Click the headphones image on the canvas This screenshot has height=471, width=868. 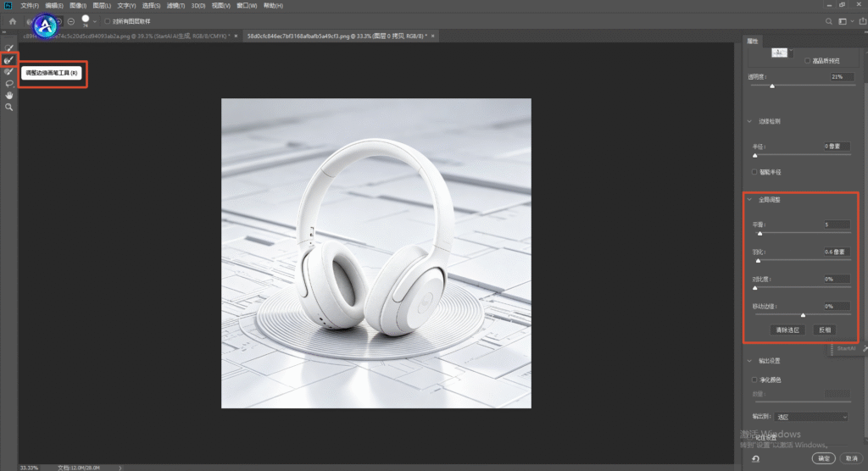(x=376, y=253)
